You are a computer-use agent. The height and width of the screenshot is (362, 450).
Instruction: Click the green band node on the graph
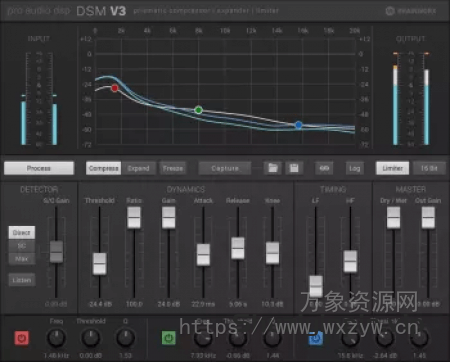[x=198, y=110]
